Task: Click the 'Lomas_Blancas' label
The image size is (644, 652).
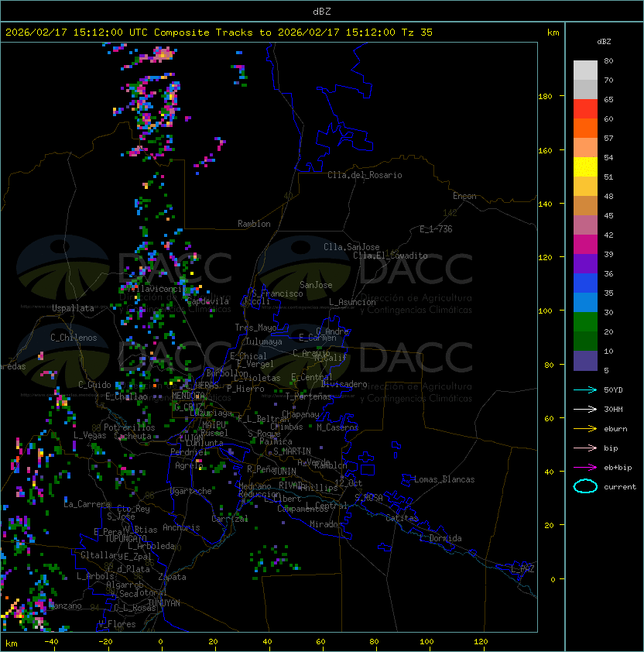Action: [x=444, y=479]
